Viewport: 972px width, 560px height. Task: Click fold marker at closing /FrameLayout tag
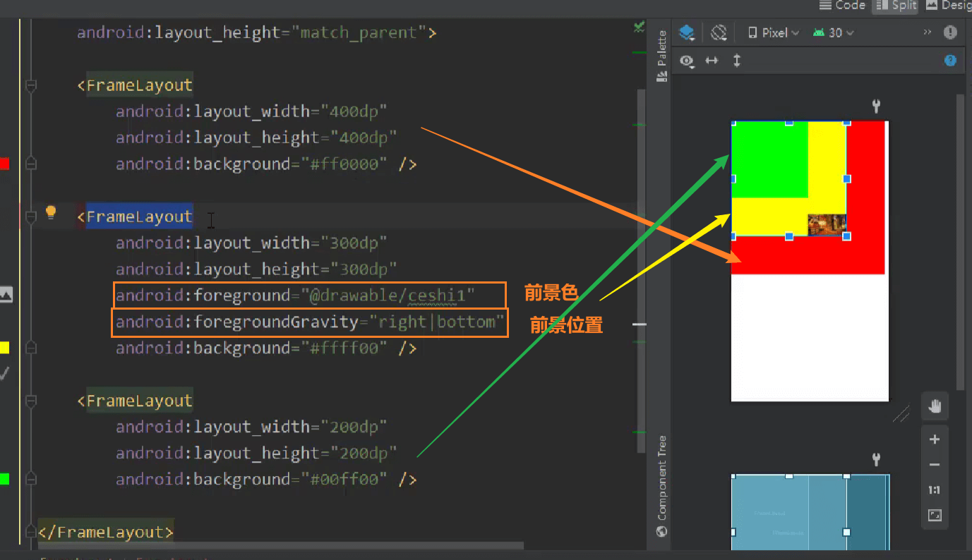point(30,530)
